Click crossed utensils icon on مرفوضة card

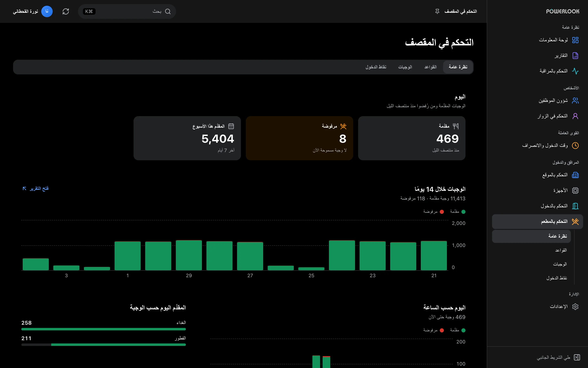tap(343, 126)
